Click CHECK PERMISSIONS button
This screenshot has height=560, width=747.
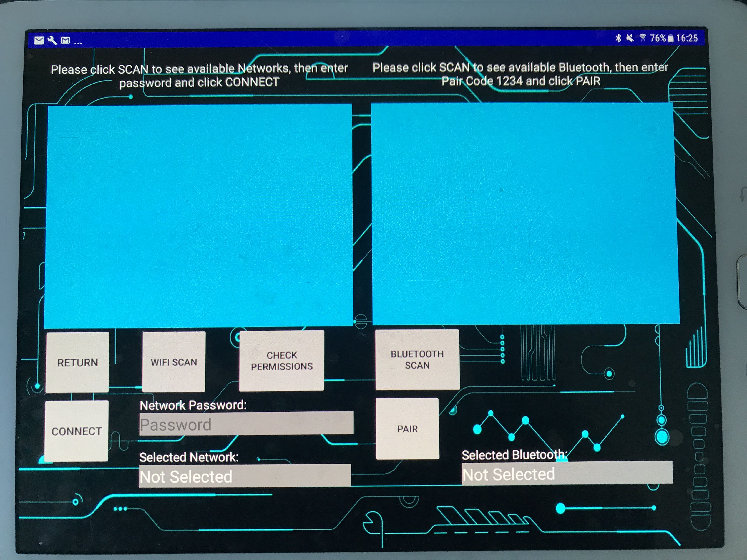282,361
